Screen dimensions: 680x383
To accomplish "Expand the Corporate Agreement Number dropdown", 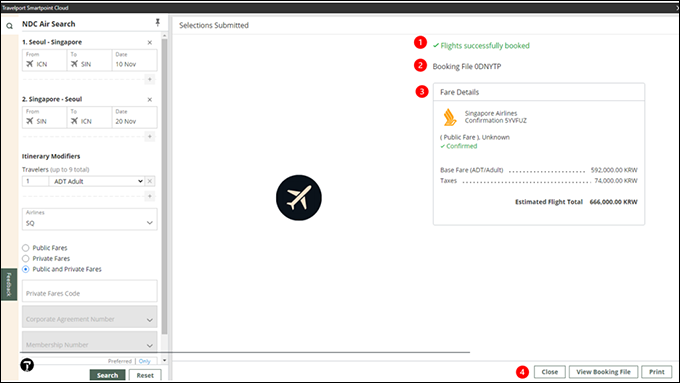I will click(90, 317).
